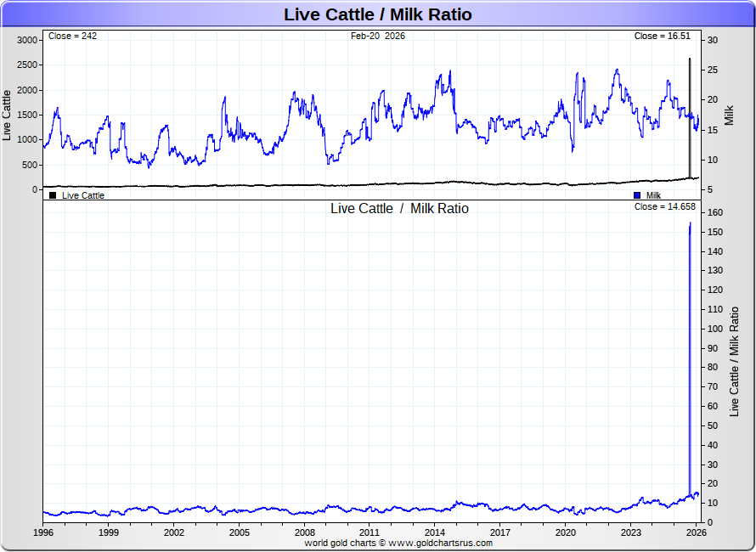
Task: Click the peak of the blue ratio spike
Action: (690, 223)
